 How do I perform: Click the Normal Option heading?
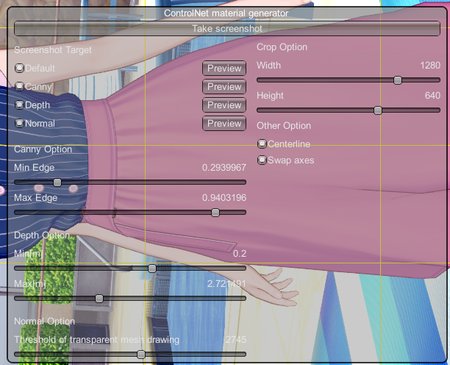click(44, 321)
